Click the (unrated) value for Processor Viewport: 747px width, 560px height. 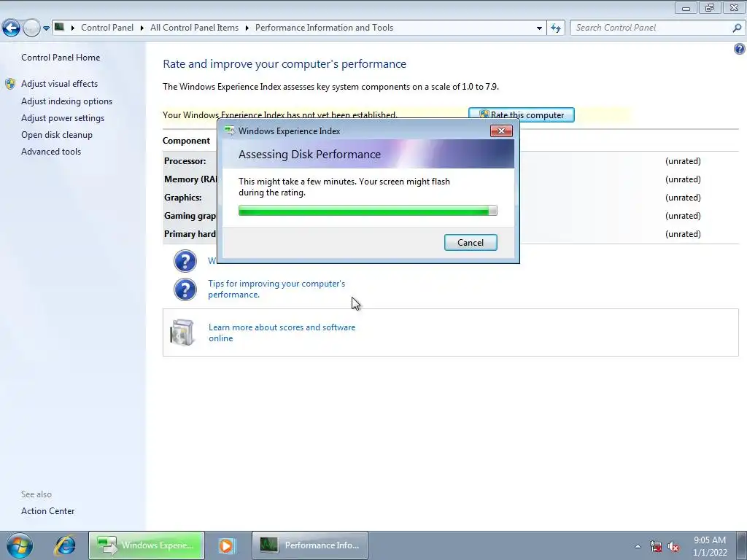[683, 161]
